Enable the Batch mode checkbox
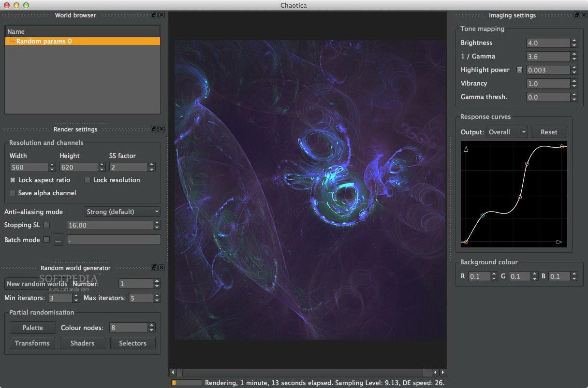Viewport: 588px width, 388px height. (47, 239)
